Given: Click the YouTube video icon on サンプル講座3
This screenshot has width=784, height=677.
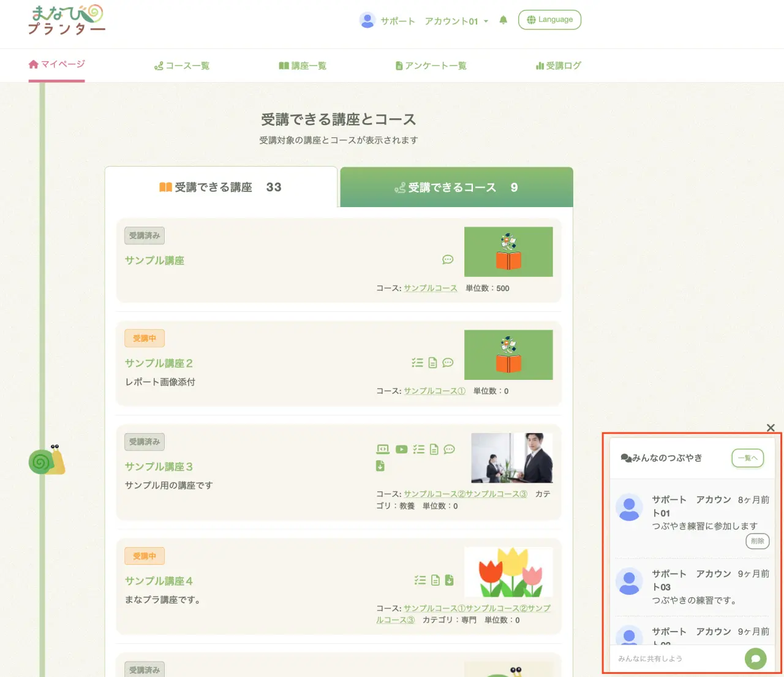Looking at the screenshot, I should tap(401, 450).
